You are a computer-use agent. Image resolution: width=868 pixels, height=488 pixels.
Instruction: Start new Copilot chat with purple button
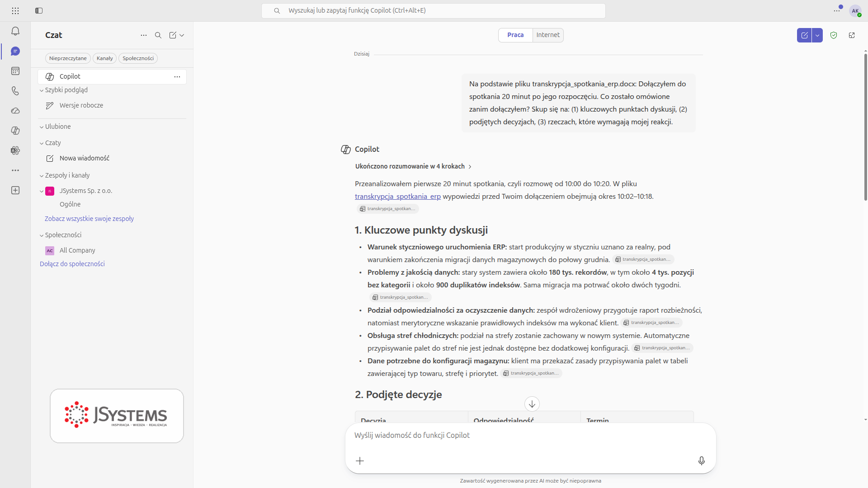pyautogui.click(x=804, y=35)
